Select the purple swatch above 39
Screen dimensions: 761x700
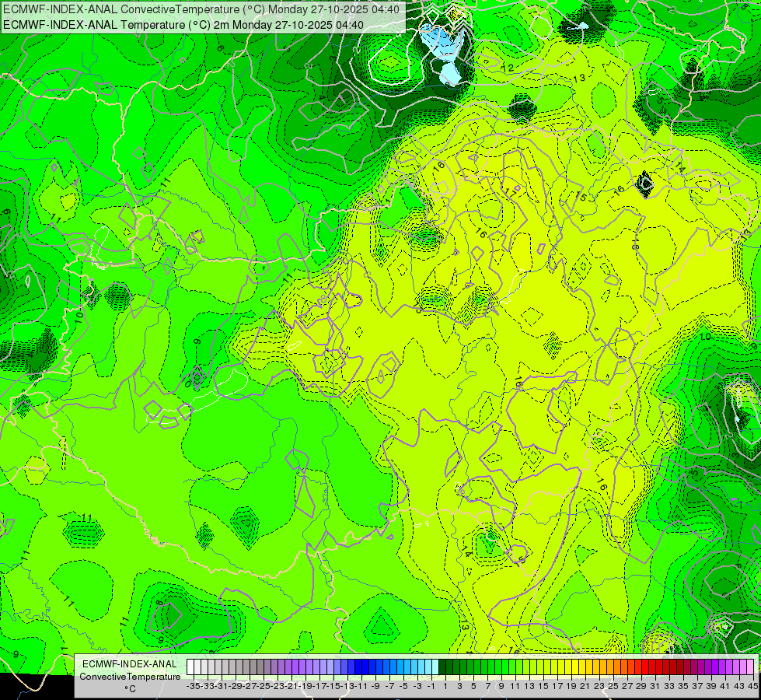708,667
